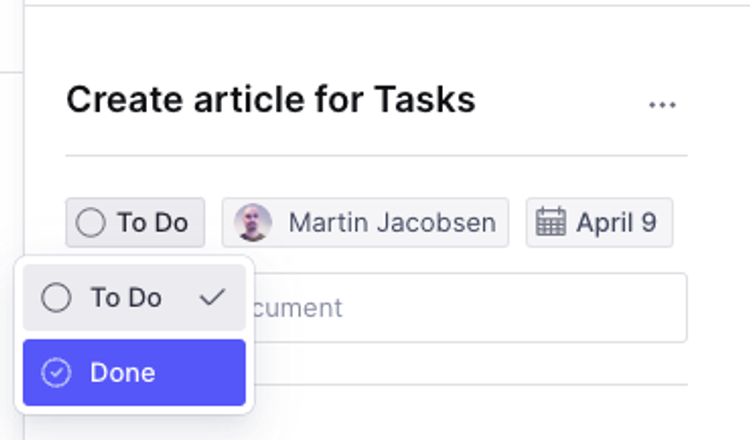Click the To Do label in dropdown list

coord(126,298)
